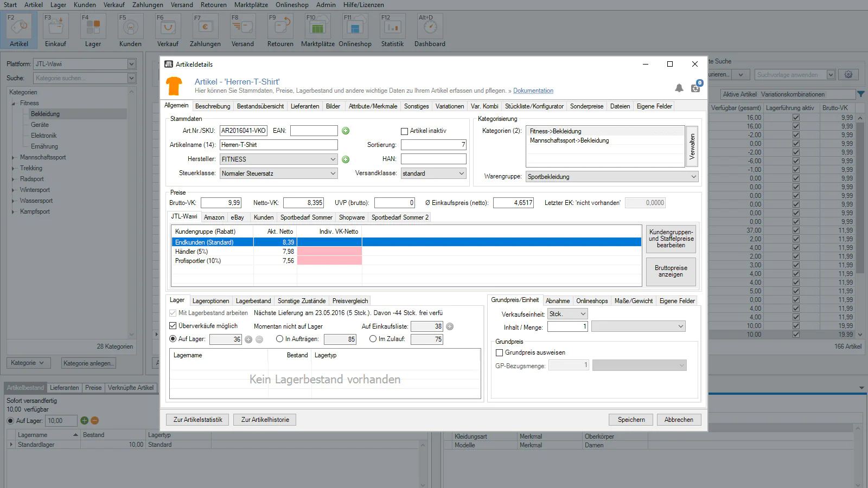Enable the Artikel inaktiv checkbox
This screenshot has height=488, width=868.
pyautogui.click(x=404, y=131)
